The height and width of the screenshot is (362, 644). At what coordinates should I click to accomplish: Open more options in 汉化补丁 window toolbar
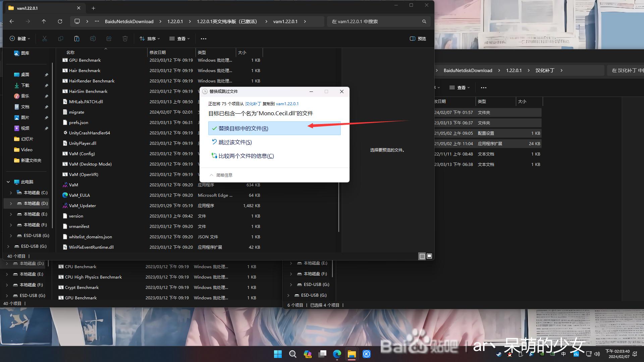(x=483, y=87)
